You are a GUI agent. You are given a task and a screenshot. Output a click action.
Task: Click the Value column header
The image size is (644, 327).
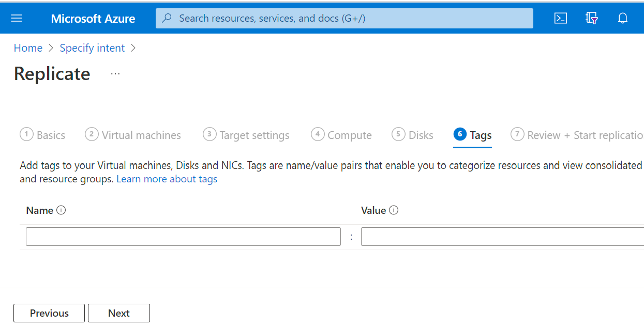tap(373, 210)
